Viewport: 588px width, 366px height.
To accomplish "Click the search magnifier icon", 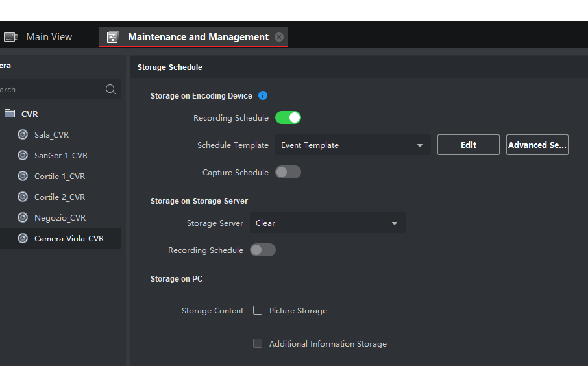I will click(x=110, y=90).
